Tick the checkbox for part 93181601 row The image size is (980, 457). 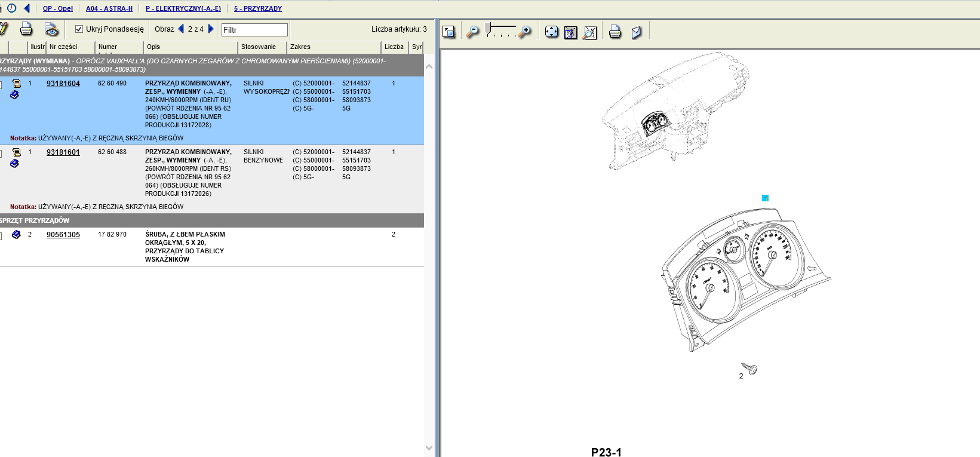tap(1, 154)
